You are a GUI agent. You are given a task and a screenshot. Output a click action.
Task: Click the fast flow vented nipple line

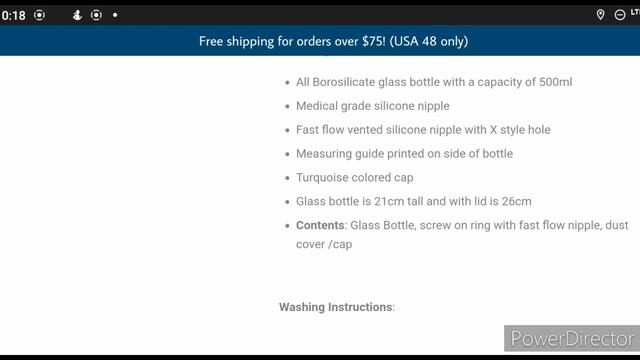tap(423, 130)
